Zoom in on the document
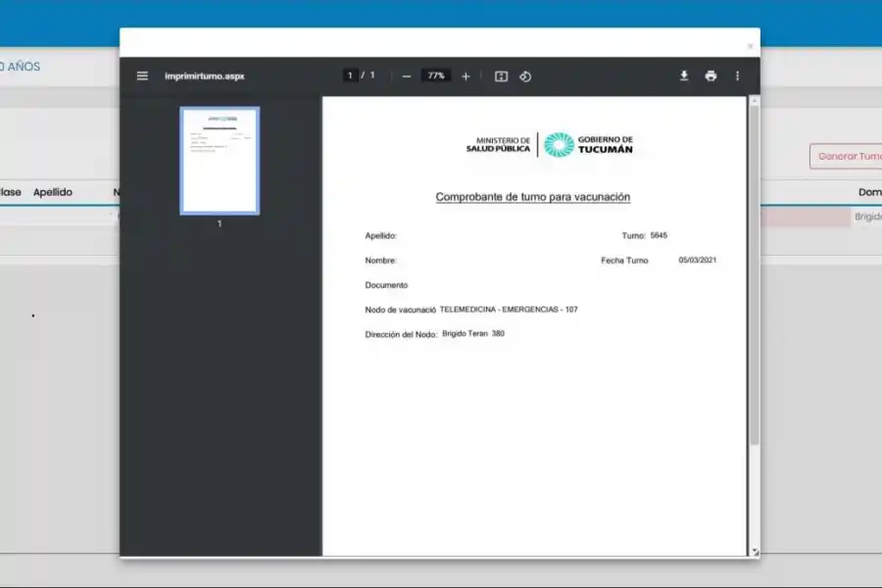Image resolution: width=882 pixels, height=588 pixels. [465, 75]
